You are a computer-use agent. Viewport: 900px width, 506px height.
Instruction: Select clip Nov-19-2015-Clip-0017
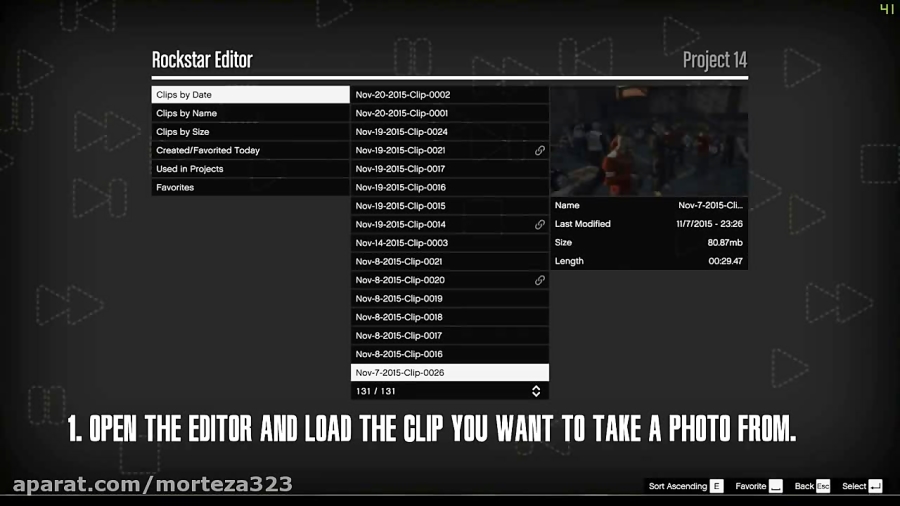pos(449,169)
